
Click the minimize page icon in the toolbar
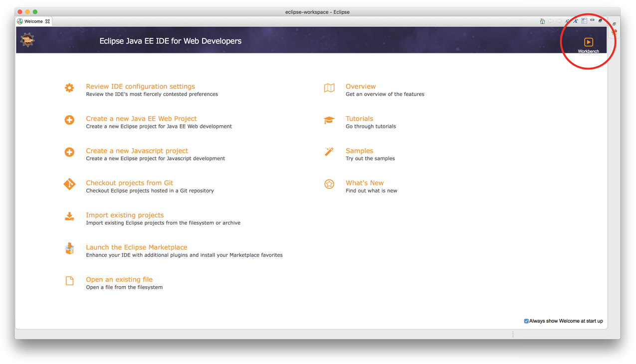592,20
